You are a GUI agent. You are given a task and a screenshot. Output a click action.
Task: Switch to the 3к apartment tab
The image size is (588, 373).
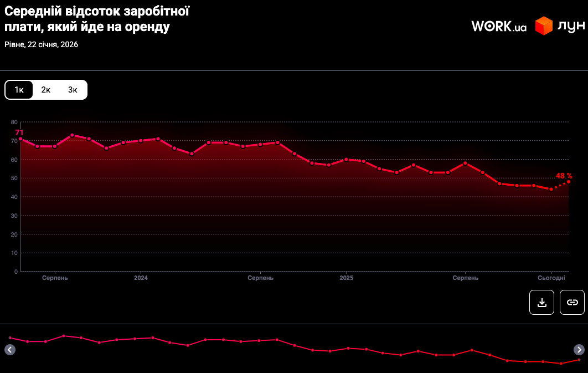pyautogui.click(x=73, y=90)
